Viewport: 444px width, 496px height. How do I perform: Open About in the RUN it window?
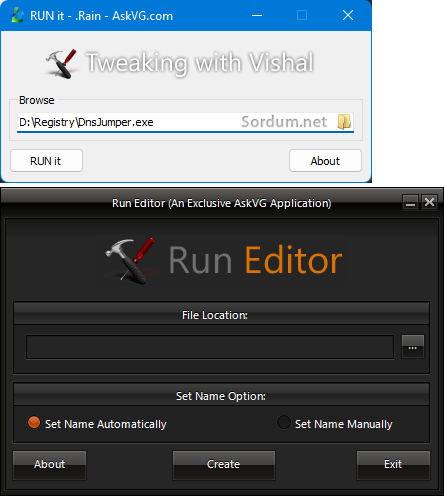tap(325, 161)
